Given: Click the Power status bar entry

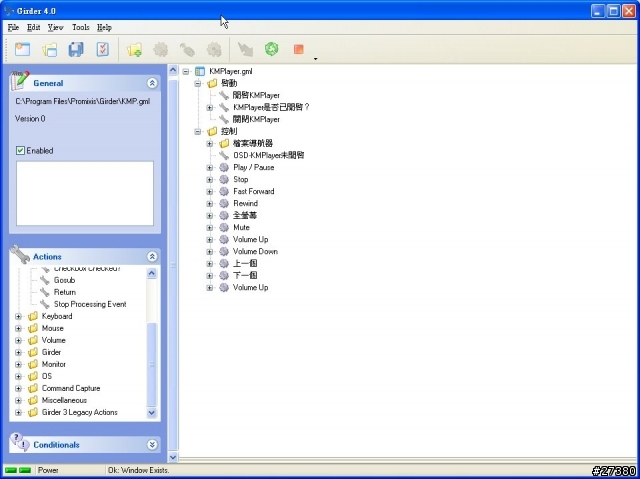Looking at the screenshot, I should click(48, 470).
